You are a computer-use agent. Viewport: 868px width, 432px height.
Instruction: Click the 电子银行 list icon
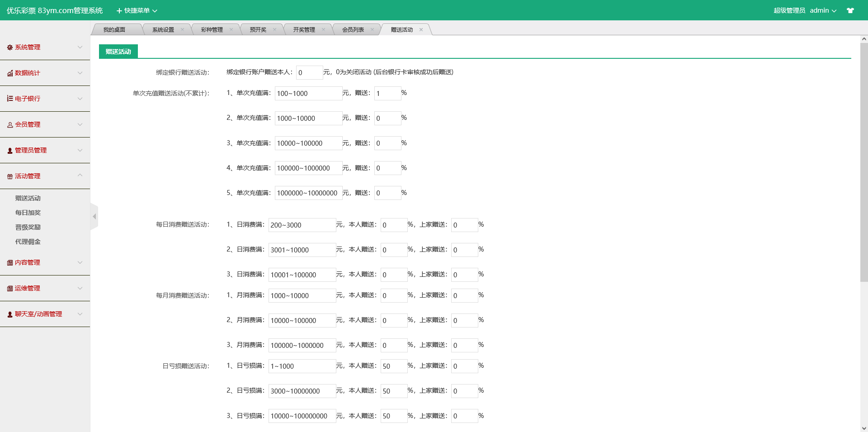pos(10,99)
